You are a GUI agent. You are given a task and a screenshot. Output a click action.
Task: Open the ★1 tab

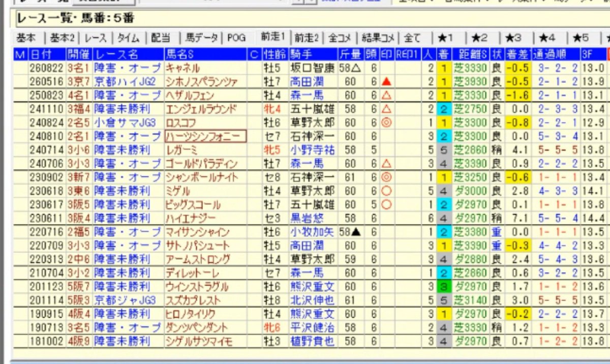[445, 38]
